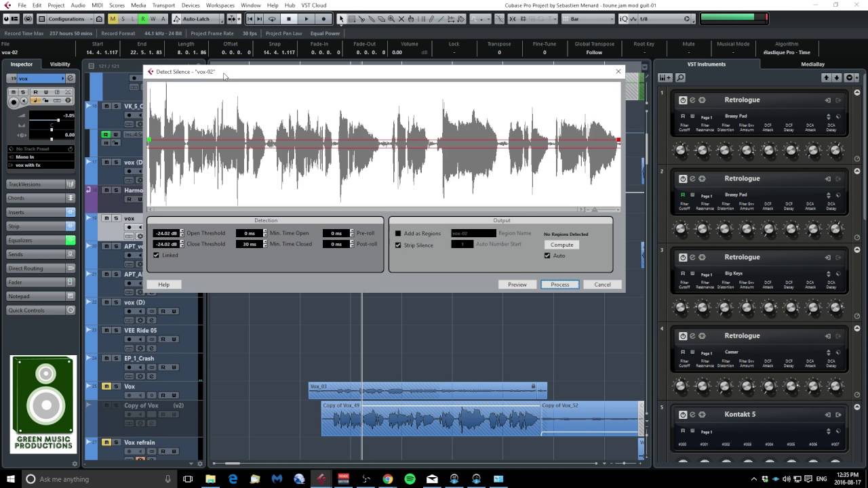Toggle the Cycle loop button

coord(272,19)
